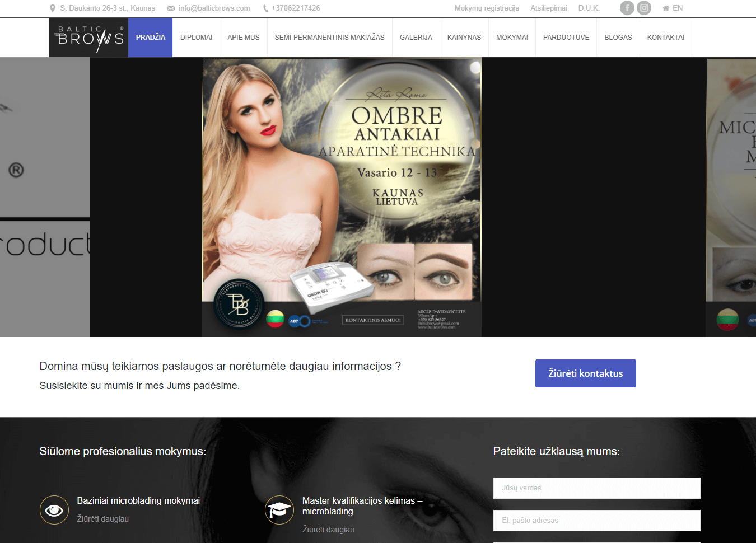
Task: Click the Ombre Antakiai slider image
Action: (x=342, y=197)
